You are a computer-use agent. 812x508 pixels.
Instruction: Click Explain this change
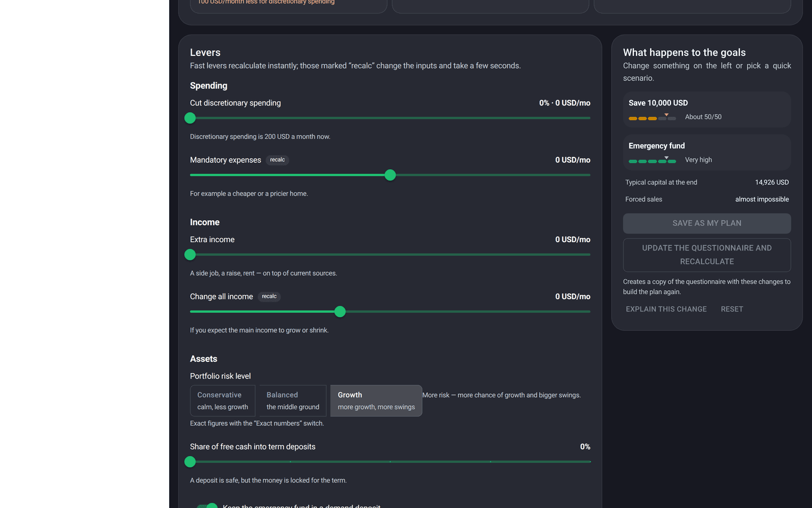(666, 309)
